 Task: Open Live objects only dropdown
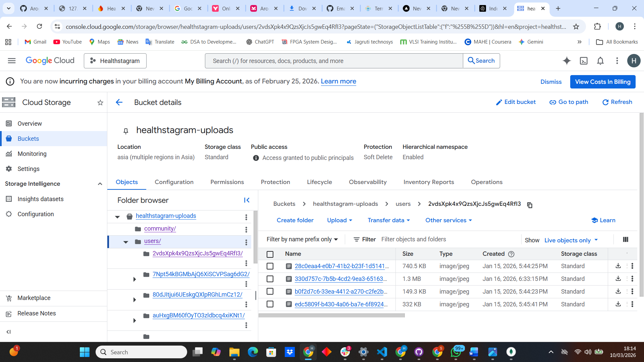571,240
